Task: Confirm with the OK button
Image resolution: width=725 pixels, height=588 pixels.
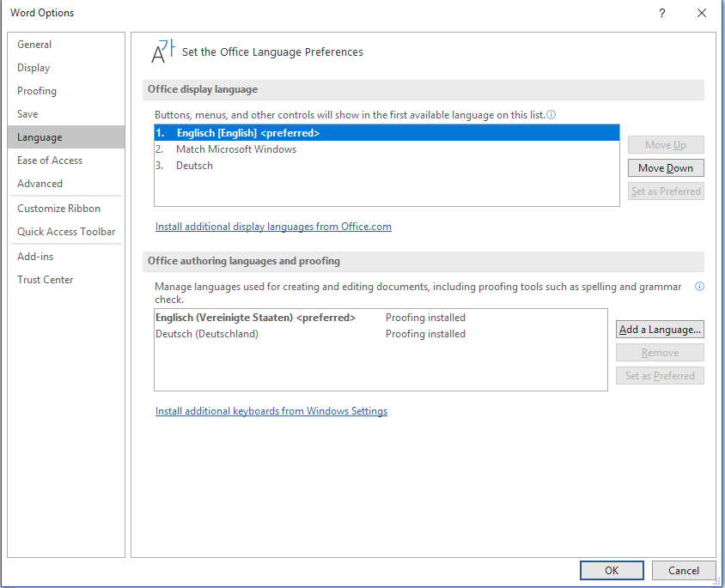Action: coord(612,571)
